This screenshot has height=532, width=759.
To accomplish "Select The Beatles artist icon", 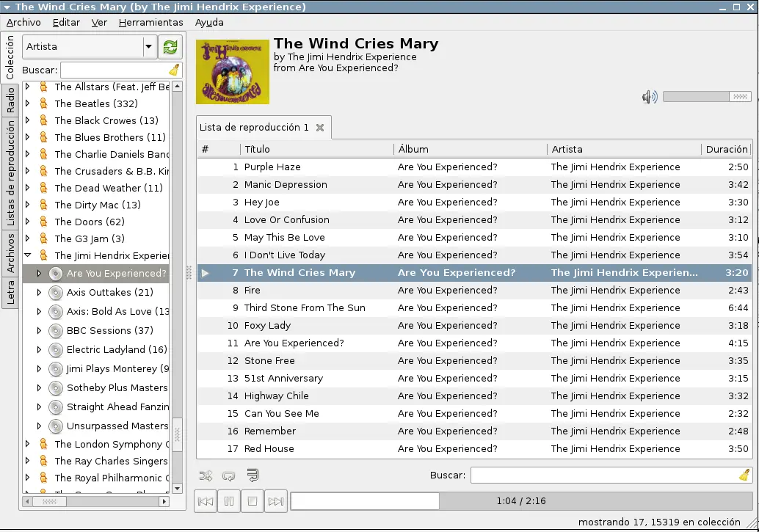I will (43, 103).
